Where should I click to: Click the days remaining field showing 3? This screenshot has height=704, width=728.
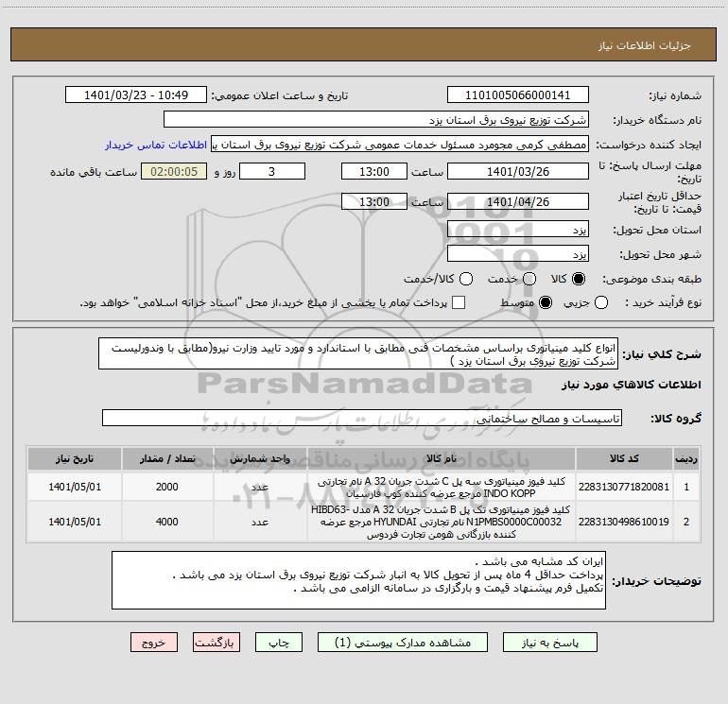tap(272, 172)
